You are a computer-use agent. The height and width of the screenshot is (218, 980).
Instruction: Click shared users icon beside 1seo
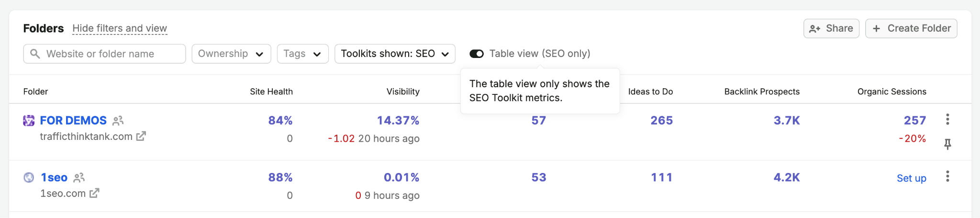click(79, 178)
